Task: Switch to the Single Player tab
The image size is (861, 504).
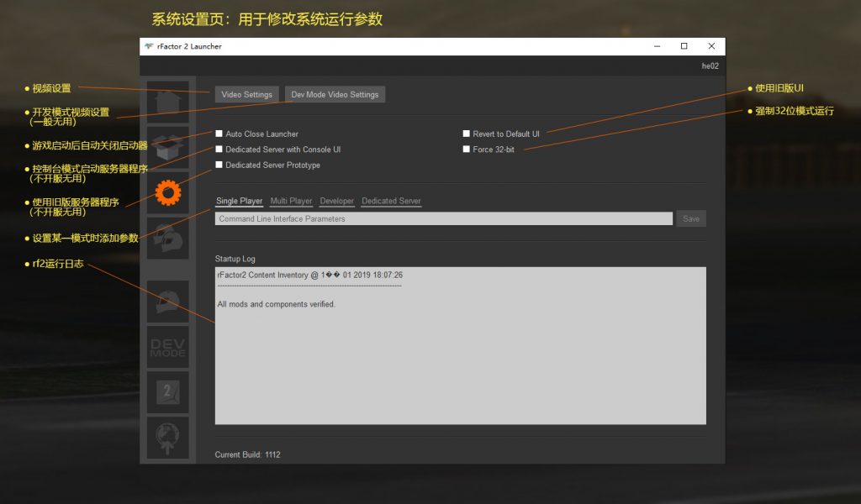Action: [x=240, y=202]
